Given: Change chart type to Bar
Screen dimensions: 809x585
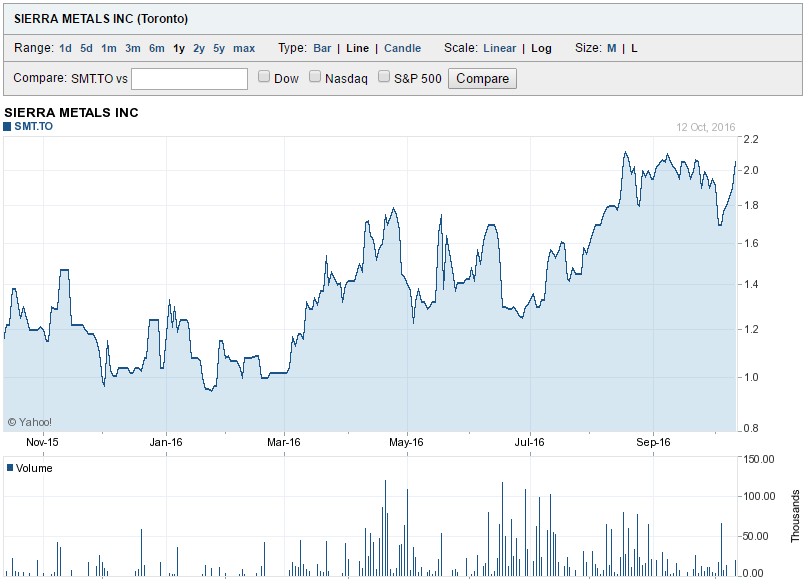Looking at the screenshot, I should coord(322,48).
